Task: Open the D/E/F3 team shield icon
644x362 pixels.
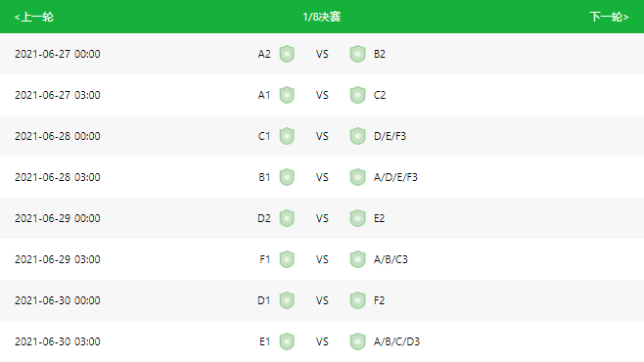Action: point(358,136)
